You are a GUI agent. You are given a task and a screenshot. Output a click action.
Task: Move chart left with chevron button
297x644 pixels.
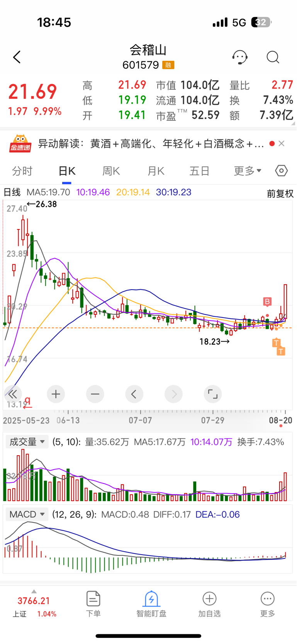134,394
